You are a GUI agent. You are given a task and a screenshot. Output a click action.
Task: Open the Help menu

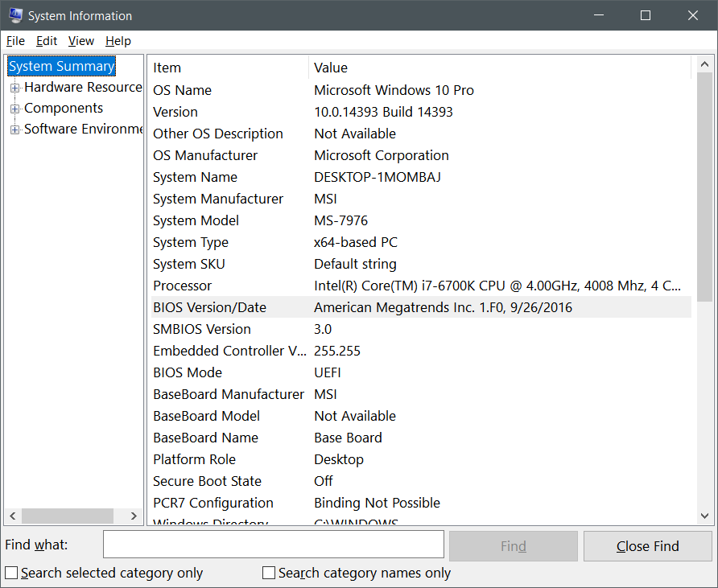pyautogui.click(x=118, y=41)
